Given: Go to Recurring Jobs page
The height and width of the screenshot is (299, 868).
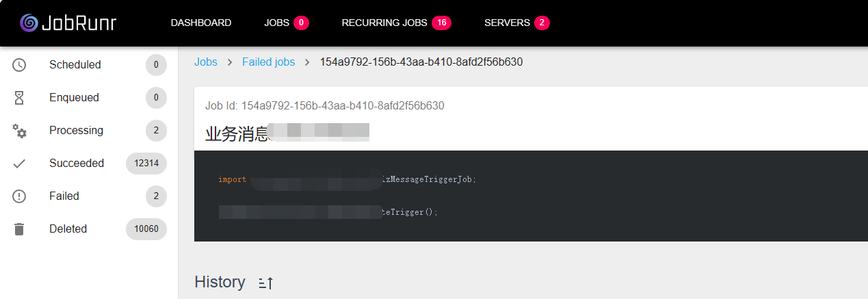Looking at the screenshot, I should pos(386,23).
